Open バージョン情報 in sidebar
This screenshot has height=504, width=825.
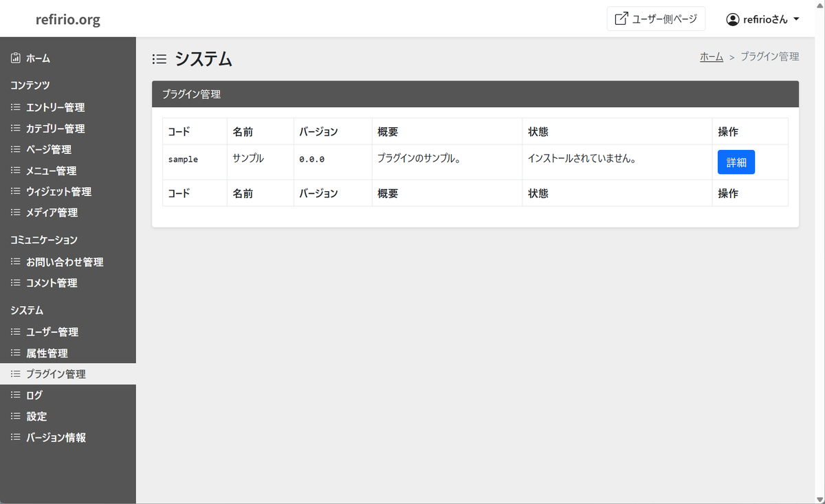(68, 437)
